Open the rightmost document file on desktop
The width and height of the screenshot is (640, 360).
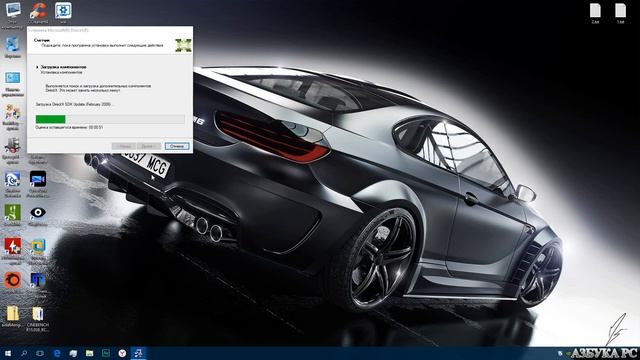620,11
